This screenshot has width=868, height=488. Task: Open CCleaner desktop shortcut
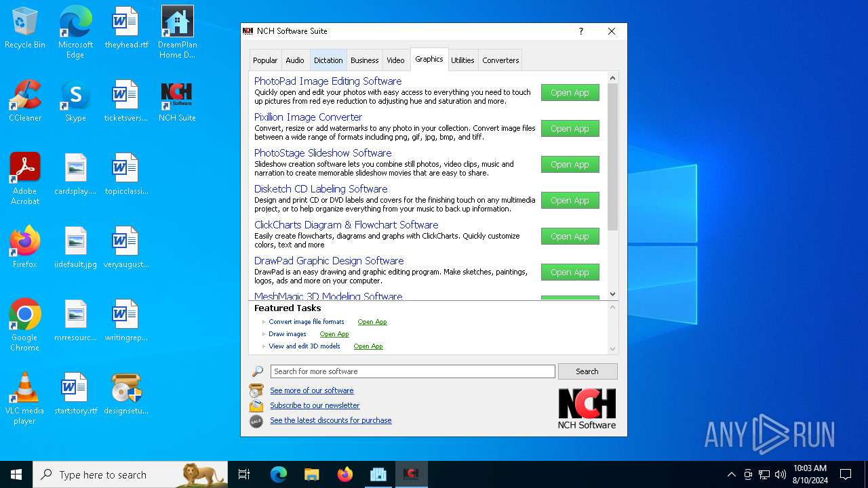(25, 101)
